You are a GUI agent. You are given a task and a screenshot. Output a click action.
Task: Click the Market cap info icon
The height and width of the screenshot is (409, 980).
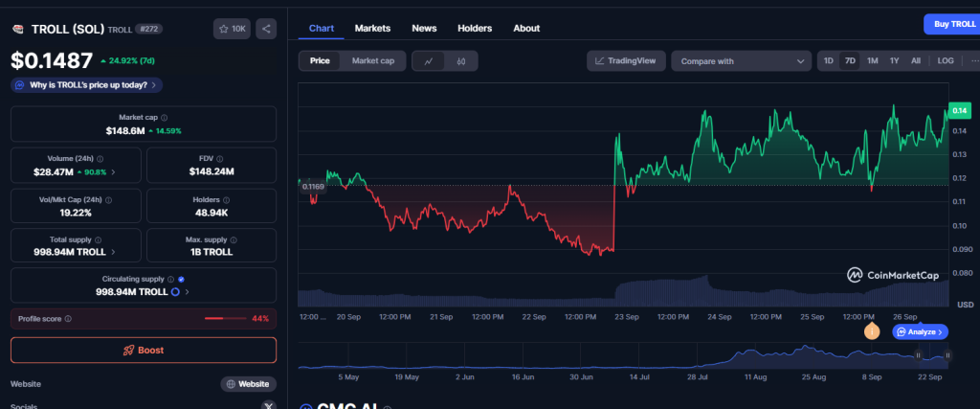(166, 117)
